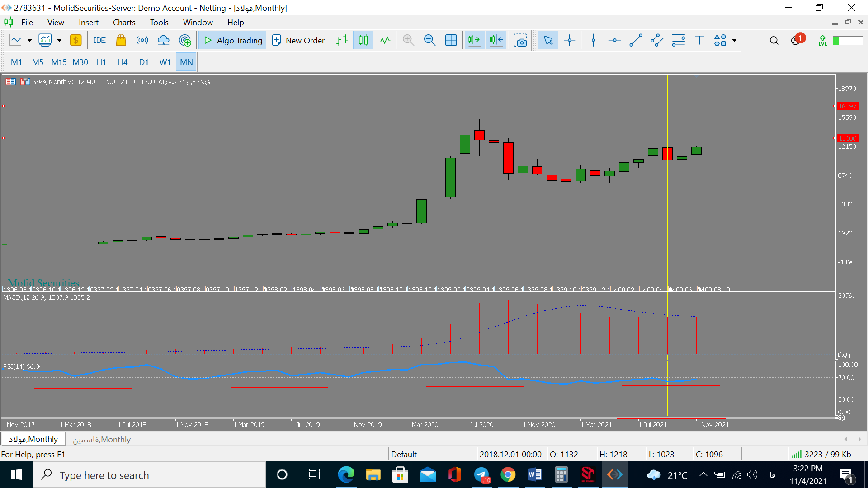Toggle chart auto scroll to end
Viewport: 868px width, 488px height.
point(475,40)
